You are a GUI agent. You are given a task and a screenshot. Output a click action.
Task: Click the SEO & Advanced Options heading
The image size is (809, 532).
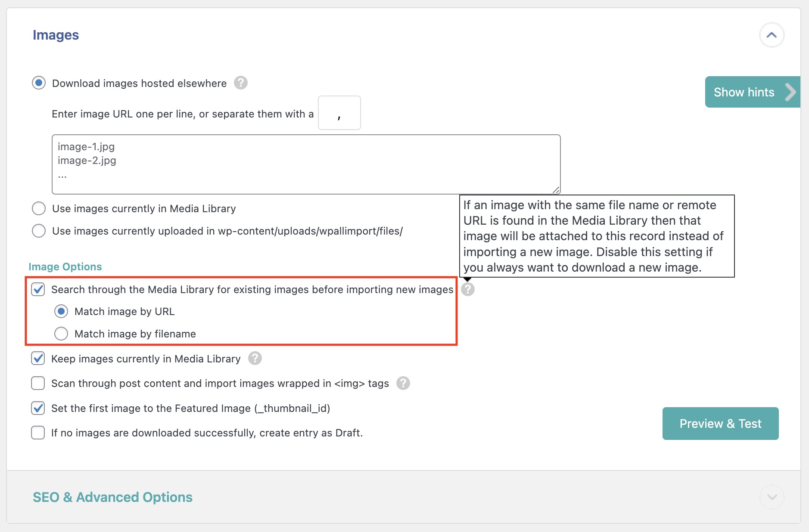(x=112, y=497)
